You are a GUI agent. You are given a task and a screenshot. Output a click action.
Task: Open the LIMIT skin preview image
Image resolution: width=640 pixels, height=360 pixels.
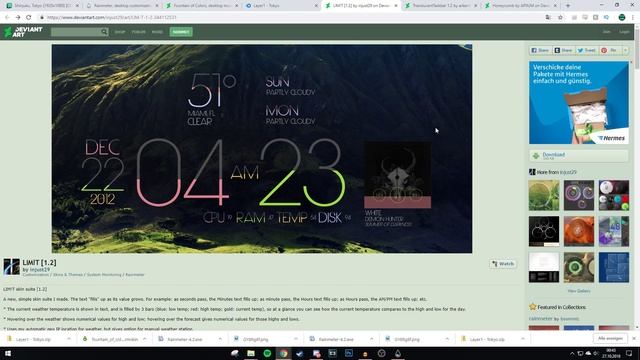[x=262, y=149]
